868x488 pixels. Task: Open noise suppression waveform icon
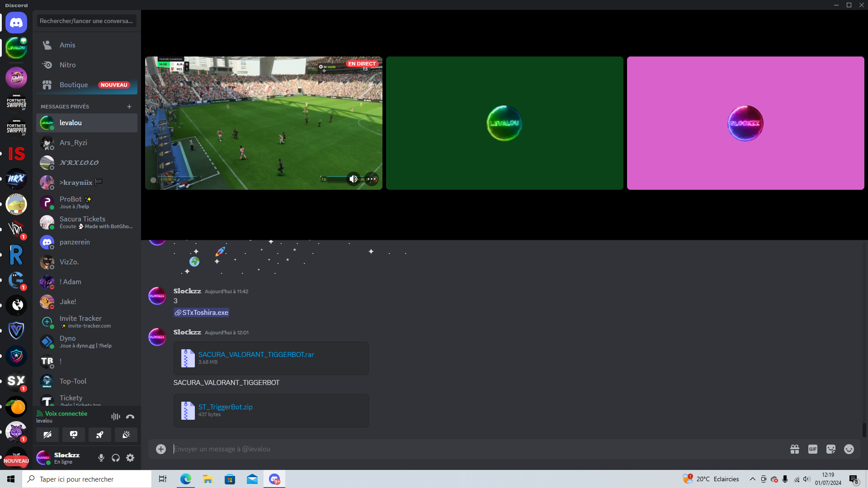click(x=116, y=417)
